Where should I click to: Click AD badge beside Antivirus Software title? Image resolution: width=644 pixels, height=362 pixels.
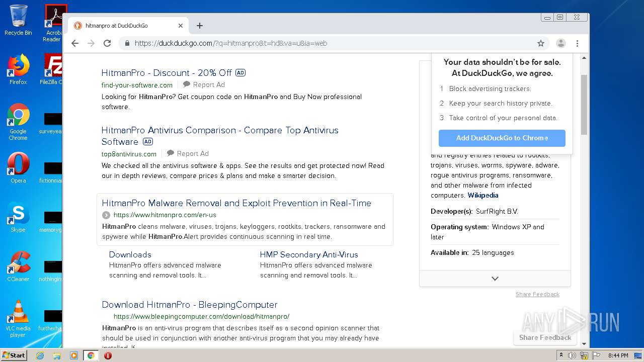pyautogui.click(x=148, y=142)
